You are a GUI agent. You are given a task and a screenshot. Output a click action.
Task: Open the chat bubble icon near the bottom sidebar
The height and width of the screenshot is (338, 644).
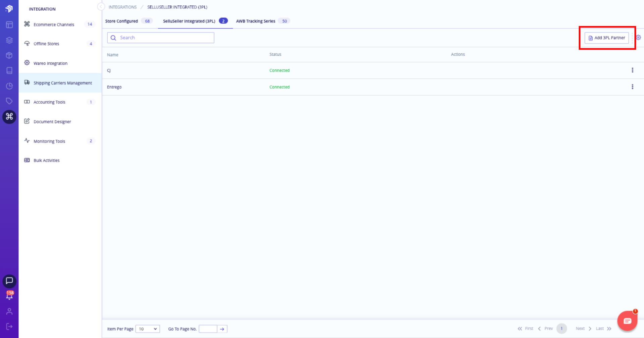click(x=9, y=281)
